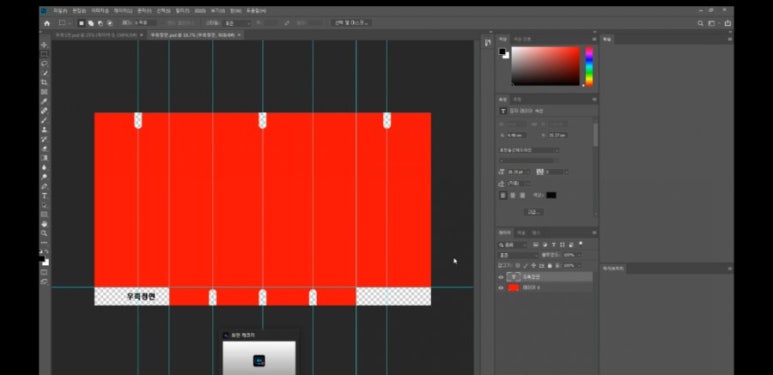This screenshot has width=773, height=375.
Task: Select the History Brush tool
Action: tap(44, 139)
